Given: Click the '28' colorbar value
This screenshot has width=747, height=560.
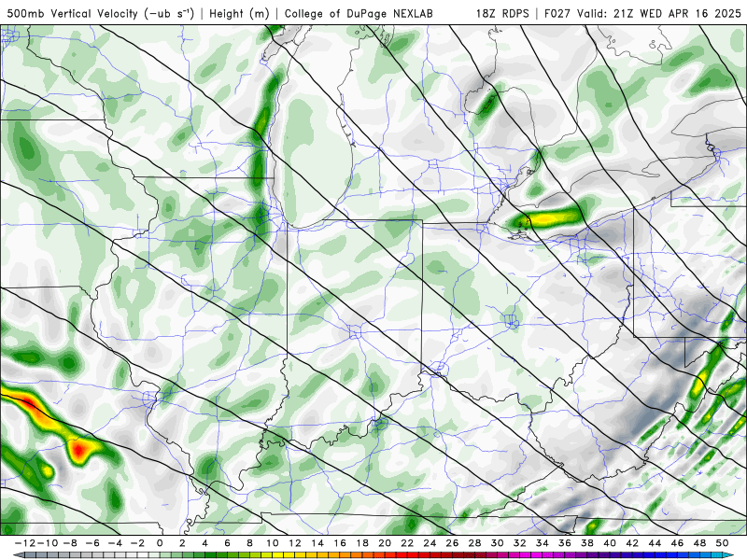Looking at the screenshot, I should point(474,543).
